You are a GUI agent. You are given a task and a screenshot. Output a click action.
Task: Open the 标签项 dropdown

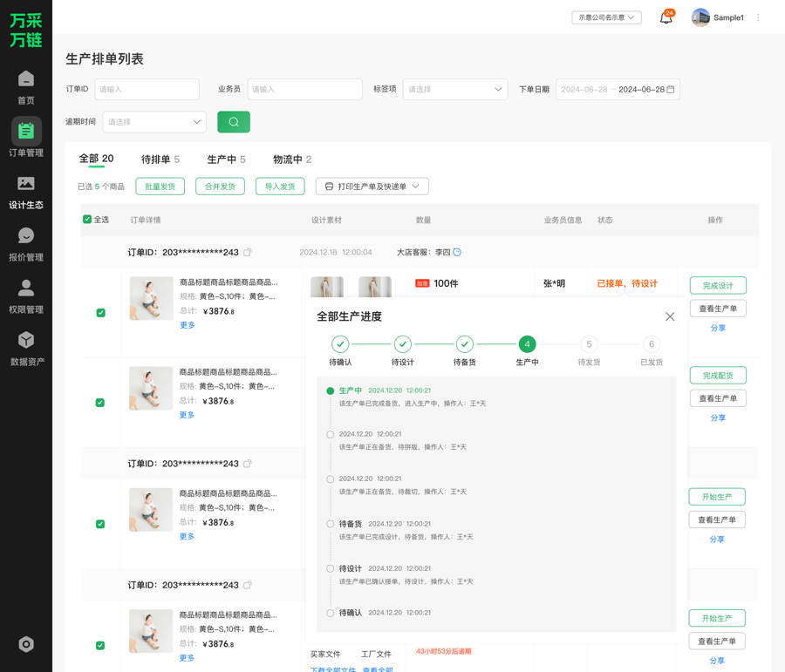point(454,89)
